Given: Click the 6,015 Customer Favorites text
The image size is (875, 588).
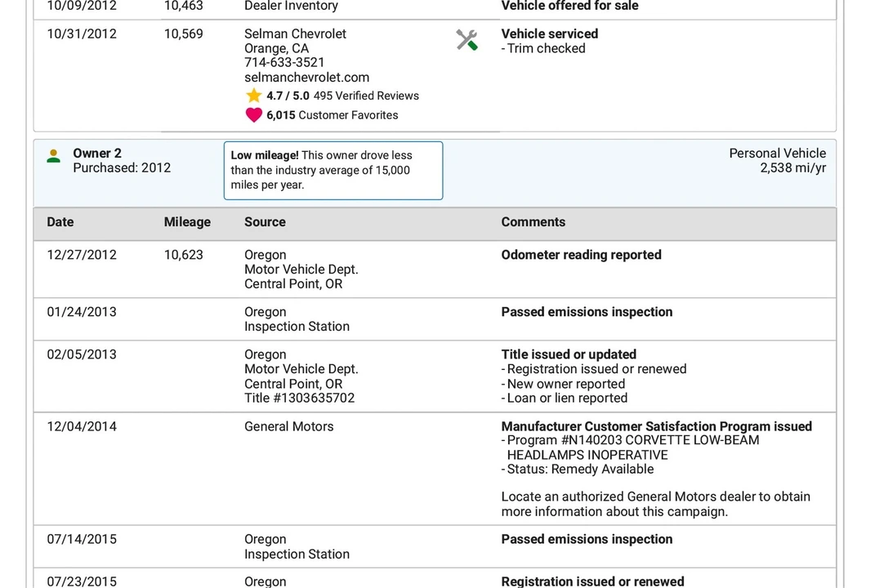Looking at the screenshot, I should (332, 115).
